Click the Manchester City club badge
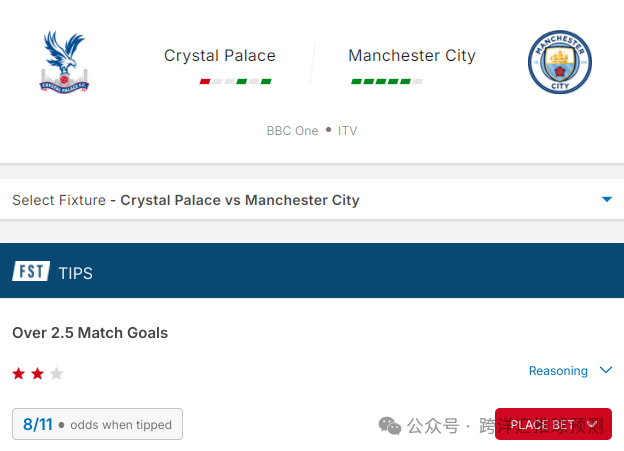Image resolution: width=624 pixels, height=451 pixels. coord(560,62)
